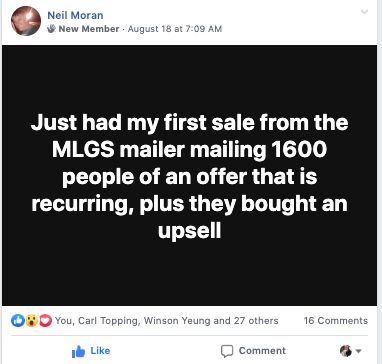The width and height of the screenshot is (382, 364).
Task: Click the New Member label
Action: [x=89, y=29]
